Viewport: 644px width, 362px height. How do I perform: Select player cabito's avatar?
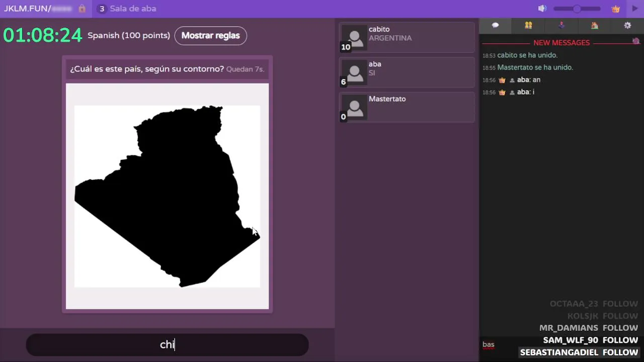pos(354,38)
